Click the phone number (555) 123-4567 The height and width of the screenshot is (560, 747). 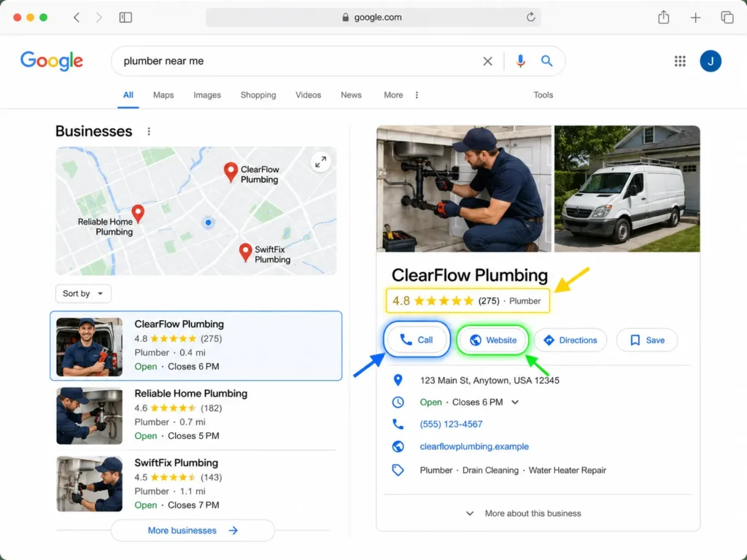pyautogui.click(x=451, y=424)
